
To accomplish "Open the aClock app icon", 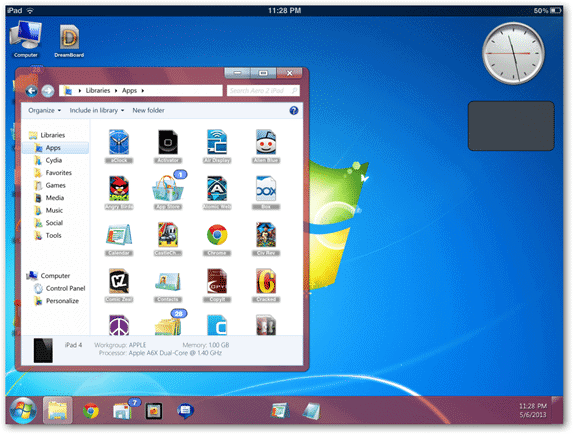I will pos(119,142).
